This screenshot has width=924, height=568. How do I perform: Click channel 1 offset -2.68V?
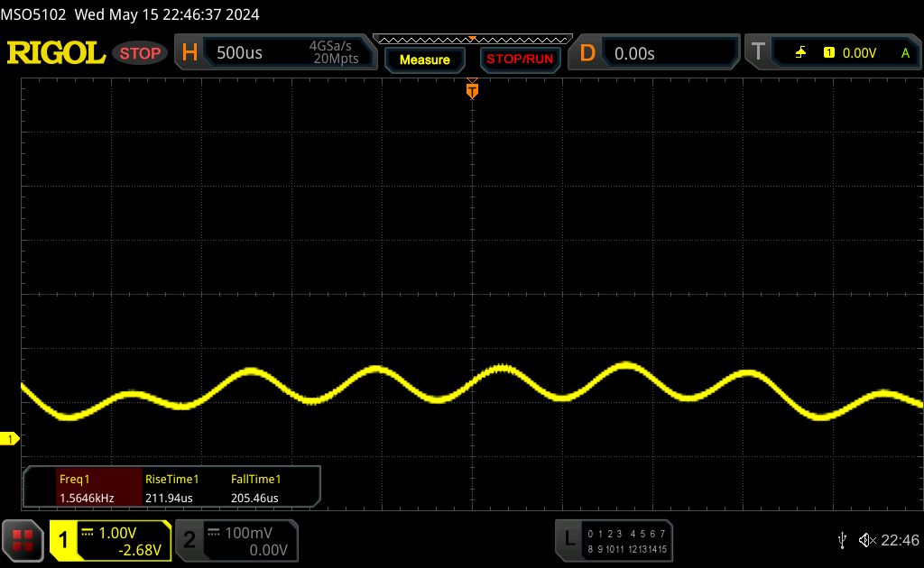(x=140, y=550)
